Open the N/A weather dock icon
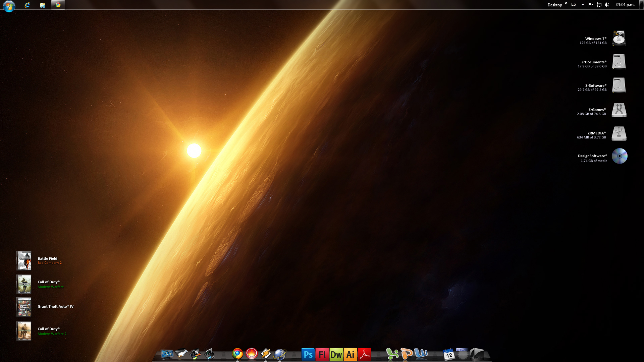 (x=462, y=354)
